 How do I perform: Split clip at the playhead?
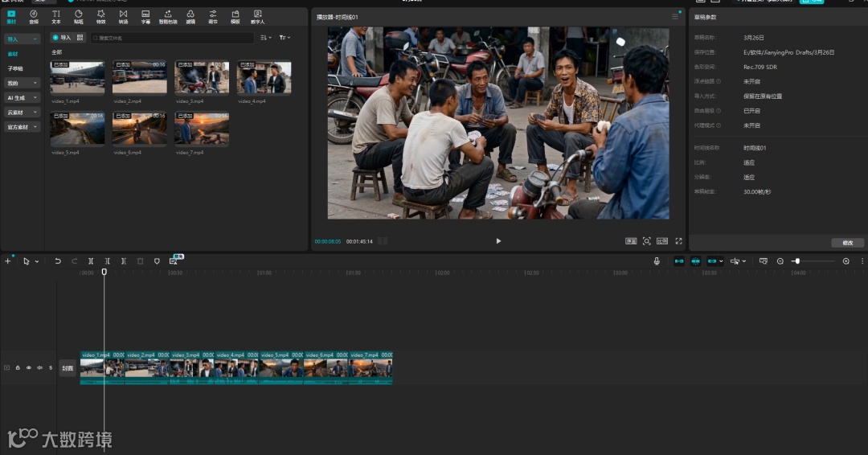pos(91,261)
